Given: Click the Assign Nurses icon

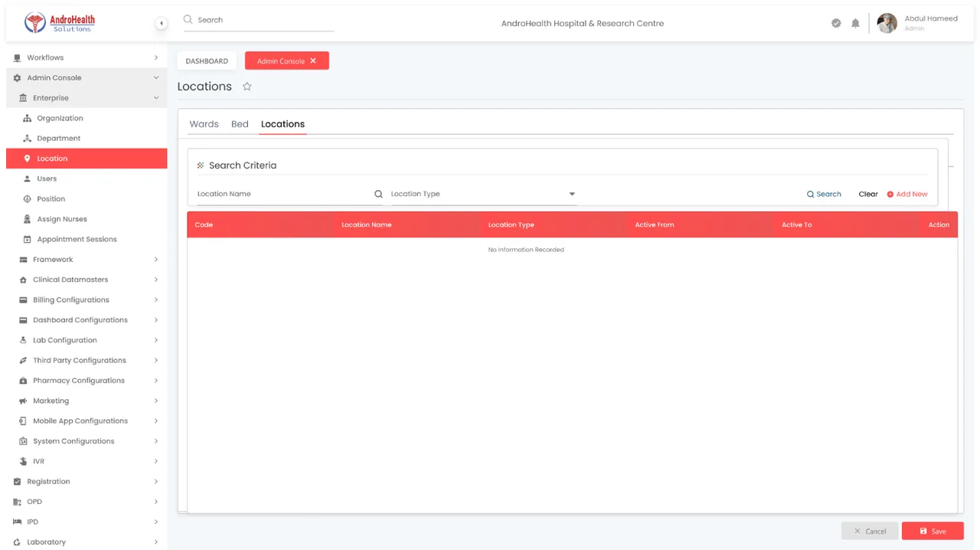Looking at the screenshot, I should pyautogui.click(x=28, y=219).
